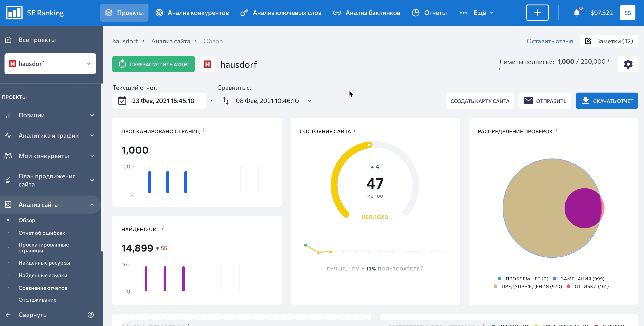Click СОЗДАТЬ КАРТУ САЙТА button

(x=480, y=101)
